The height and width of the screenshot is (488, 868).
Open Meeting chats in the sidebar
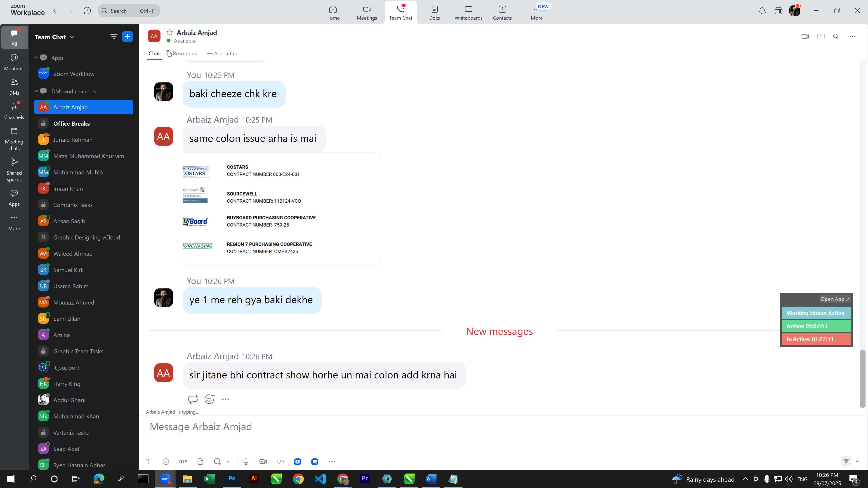[14, 139]
